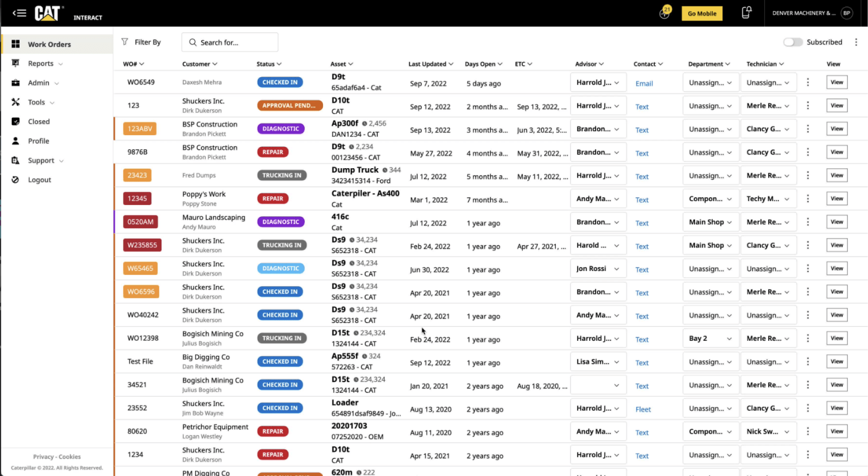
Task: Click the mobile device lock icon
Action: pos(746,13)
